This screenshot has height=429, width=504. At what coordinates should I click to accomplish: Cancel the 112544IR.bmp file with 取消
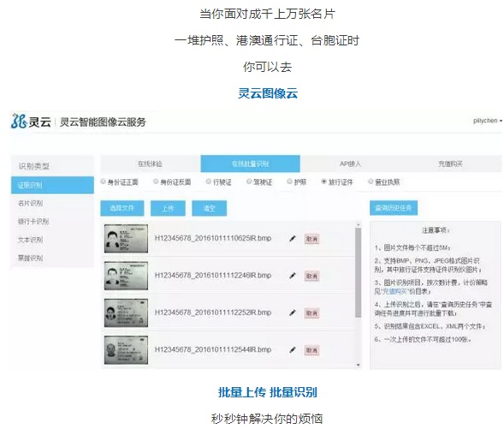311,350
